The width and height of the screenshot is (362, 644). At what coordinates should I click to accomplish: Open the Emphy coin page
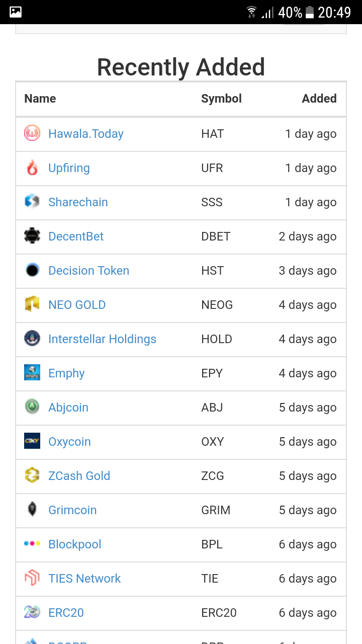point(66,373)
